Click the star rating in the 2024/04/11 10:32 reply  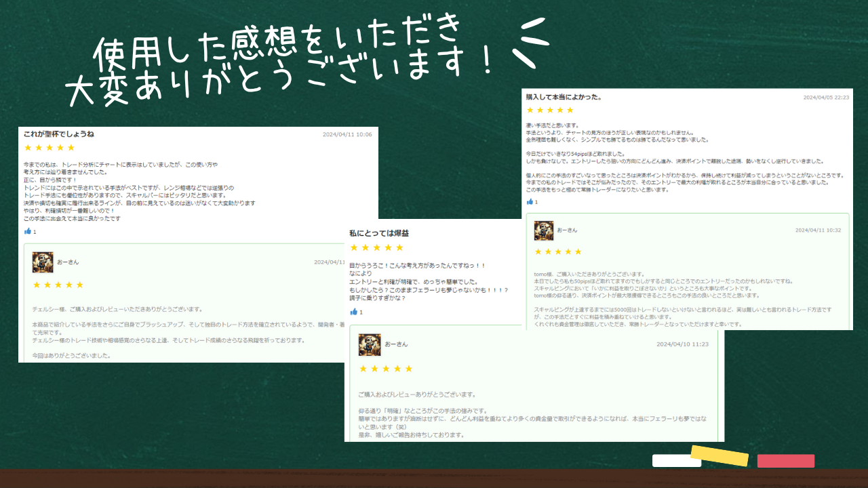(x=558, y=252)
